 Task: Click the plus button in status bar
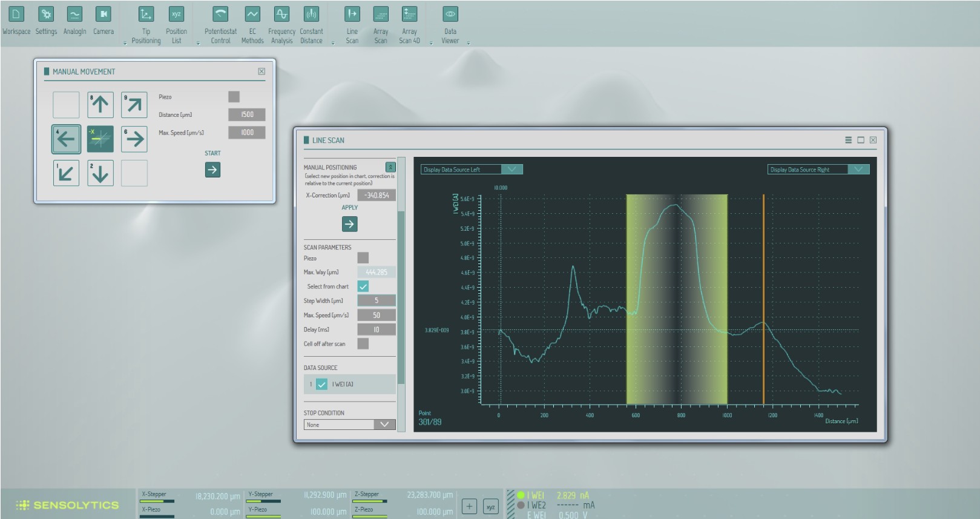click(x=469, y=507)
